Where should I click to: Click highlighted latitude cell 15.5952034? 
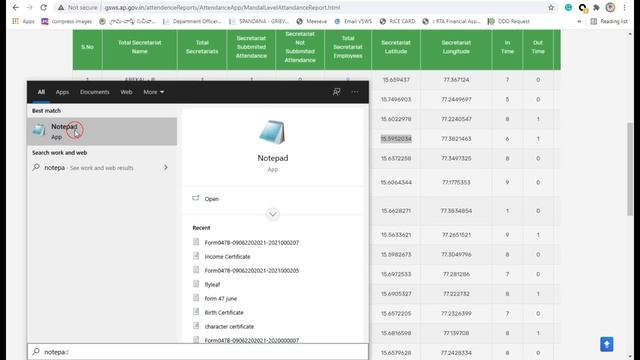click(x=396, y=139)
